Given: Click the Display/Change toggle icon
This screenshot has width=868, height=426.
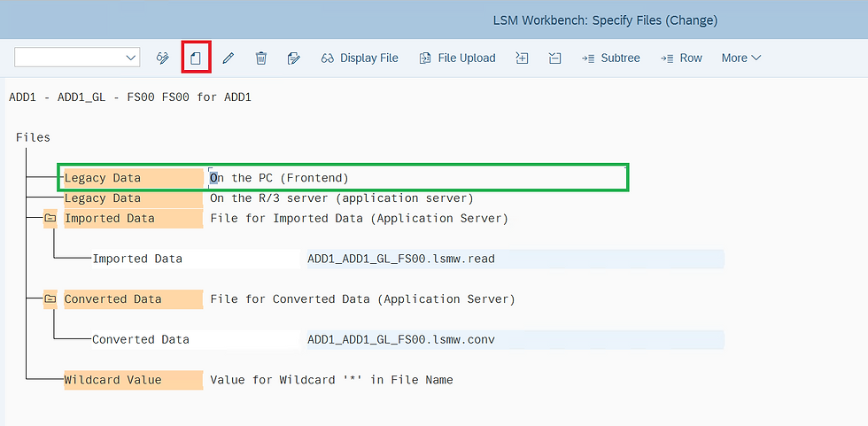Looking at the screenshot, I should coord(162,58).
